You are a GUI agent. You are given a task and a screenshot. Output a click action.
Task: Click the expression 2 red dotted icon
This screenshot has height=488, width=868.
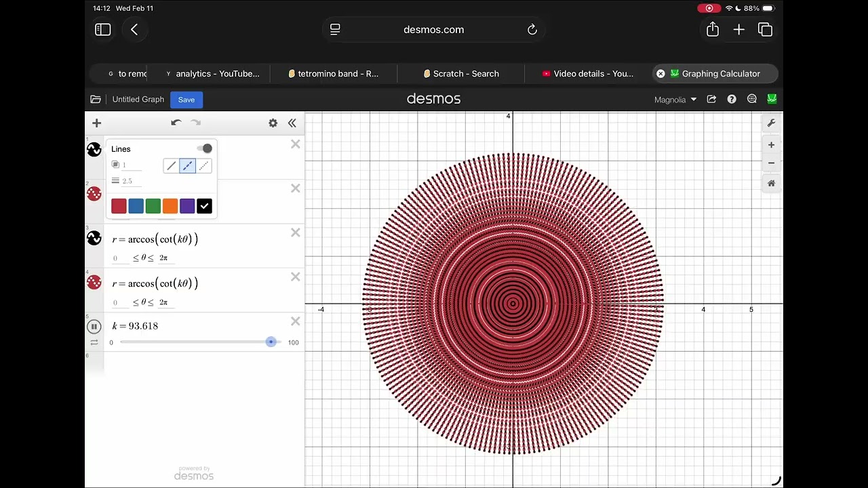tap(94, 194)
